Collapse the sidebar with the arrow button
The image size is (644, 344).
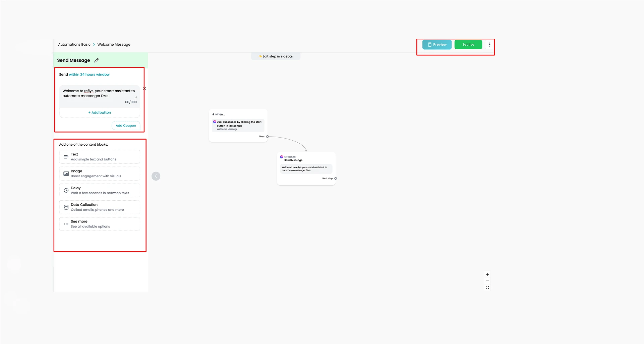pos(156,176)
